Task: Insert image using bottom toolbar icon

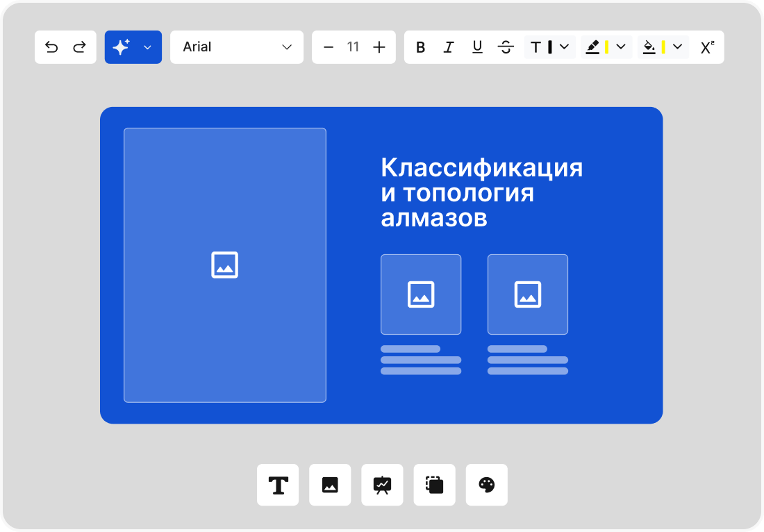Action: [x=330, y=485]
